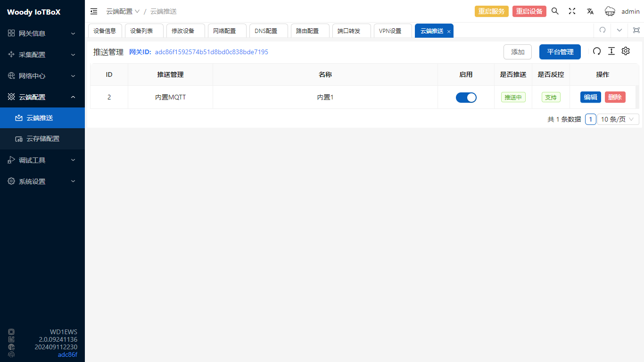Screen dimensions: 644x362
Task: Expand the 网关信息 sidebar menu
Action: (42, 33)
